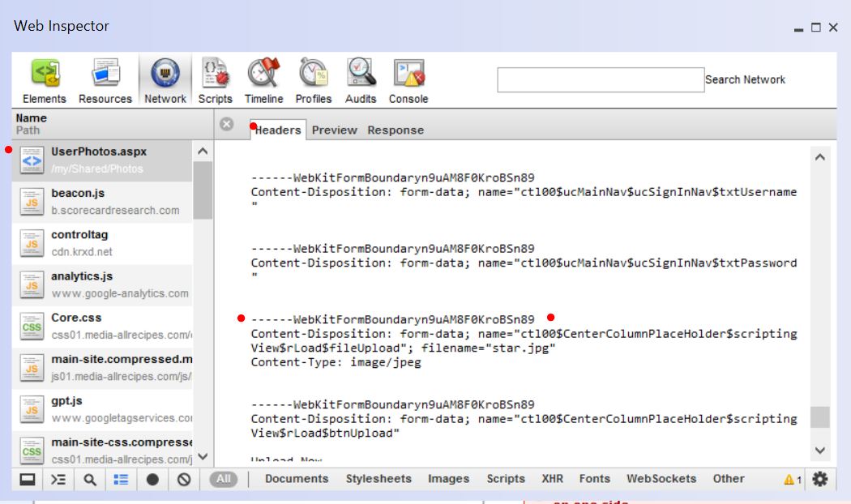851x504 pixels.
Task: Click request list scroll down arrow
Action: pos(203,456)
